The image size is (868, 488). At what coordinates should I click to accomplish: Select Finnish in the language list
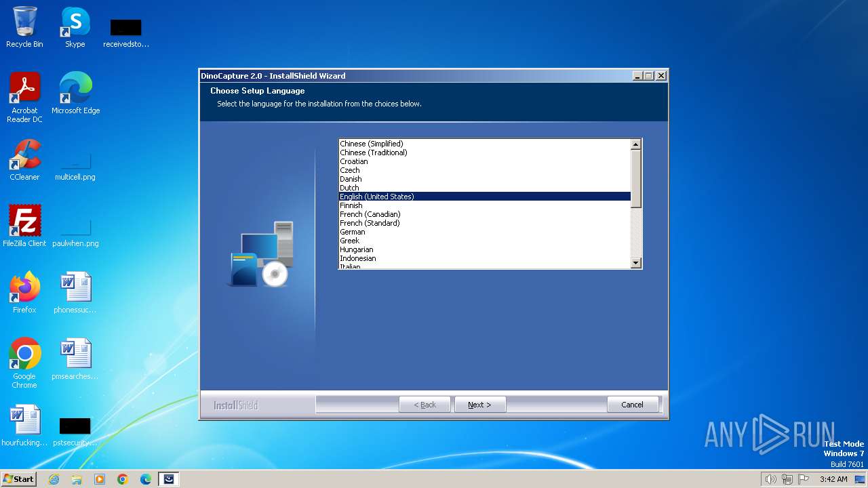point(485,205)
